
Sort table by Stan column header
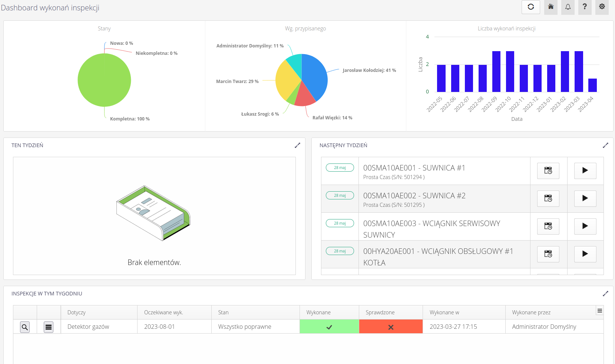tap(223, 312)
